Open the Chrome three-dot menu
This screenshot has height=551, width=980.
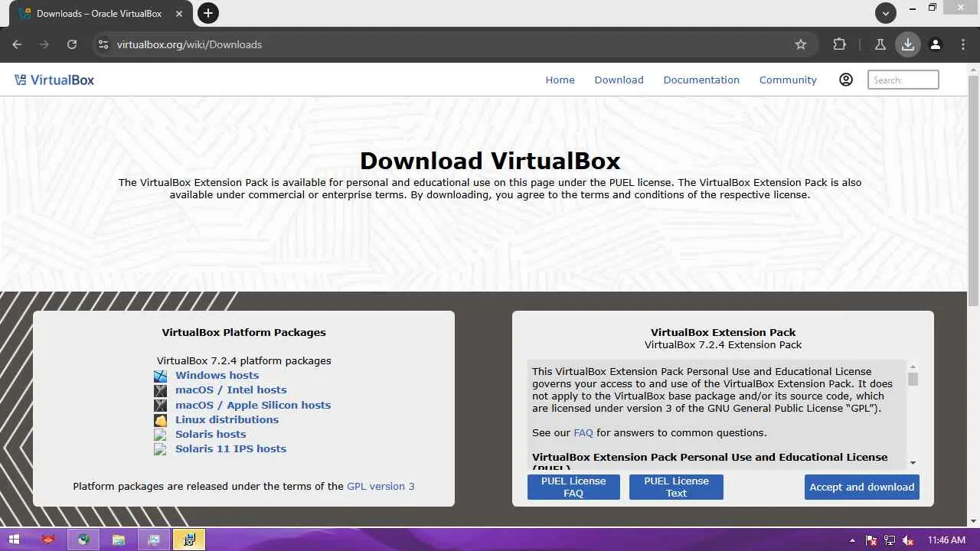963,44
